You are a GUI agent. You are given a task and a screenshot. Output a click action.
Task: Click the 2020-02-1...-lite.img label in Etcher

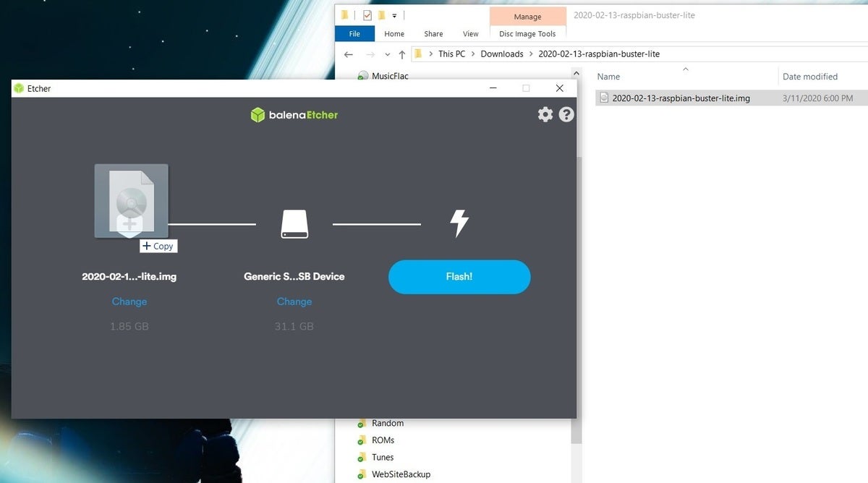point(129,276)
